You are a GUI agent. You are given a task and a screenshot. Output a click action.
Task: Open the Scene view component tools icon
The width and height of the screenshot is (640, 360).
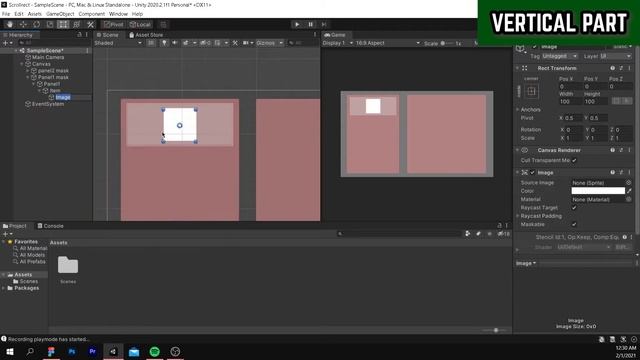coord(235,43)
